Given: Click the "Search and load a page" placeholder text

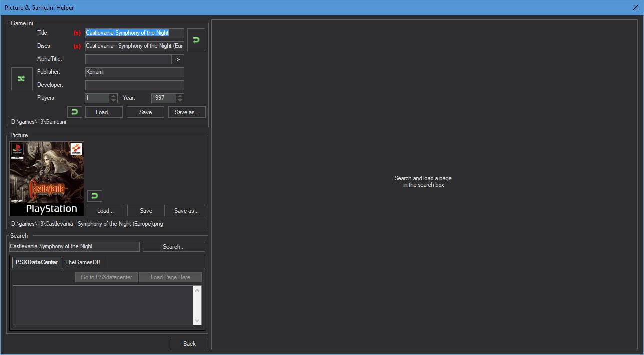Looking at the screenshot, I should [x=423, y=181].
